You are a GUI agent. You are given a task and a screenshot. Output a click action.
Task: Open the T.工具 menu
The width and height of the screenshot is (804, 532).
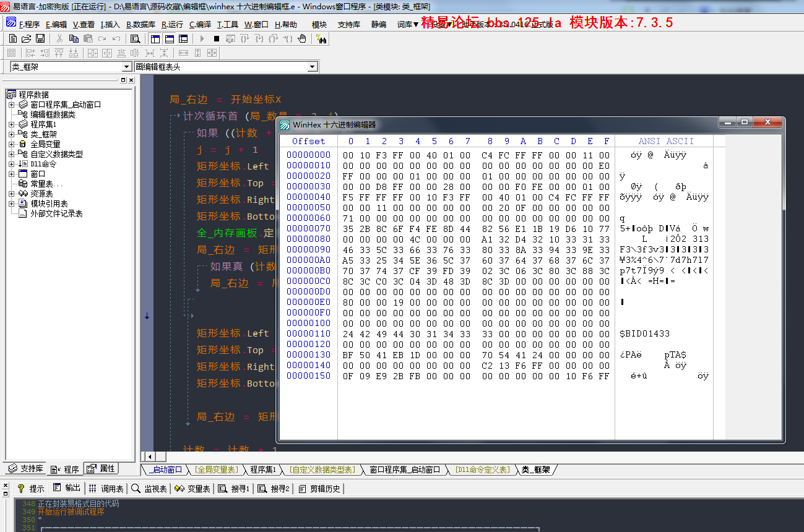[227, 25]
